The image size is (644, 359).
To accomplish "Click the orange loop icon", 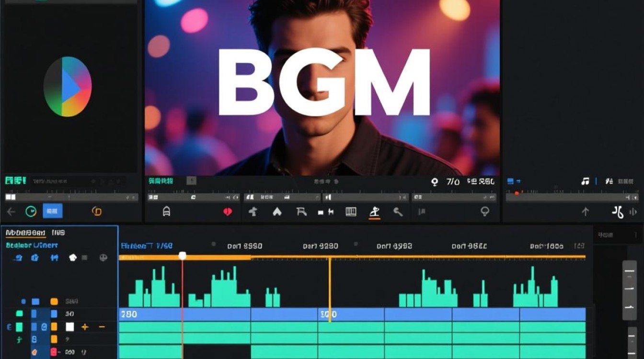I will point(96,211).
